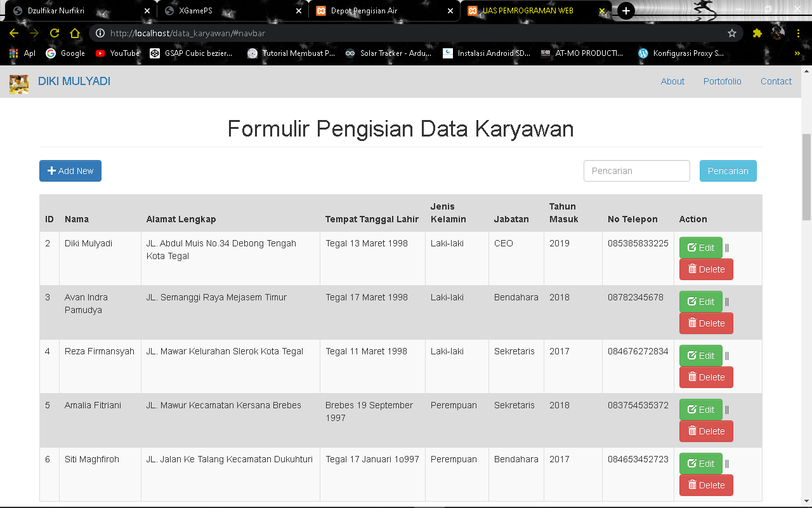Go to browser home page icon
Image resolution: width=812 pixels, height=508 pixels.
click(75, 33)
